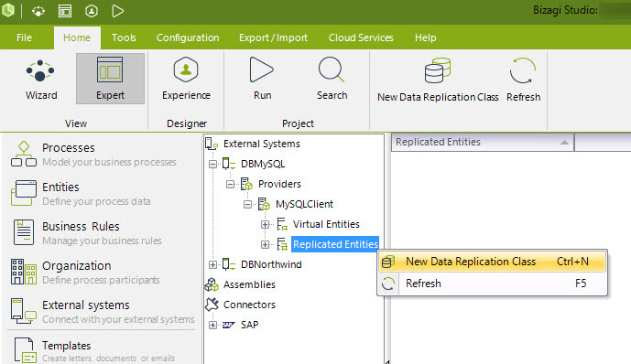Open the Business Rules module

tap(86, 233)
